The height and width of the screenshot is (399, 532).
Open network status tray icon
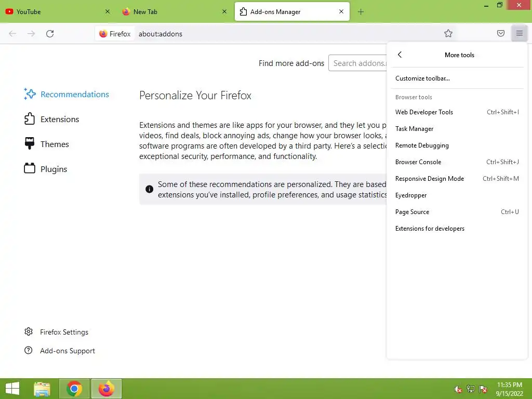pyautogui.click(x=470, y=389)
